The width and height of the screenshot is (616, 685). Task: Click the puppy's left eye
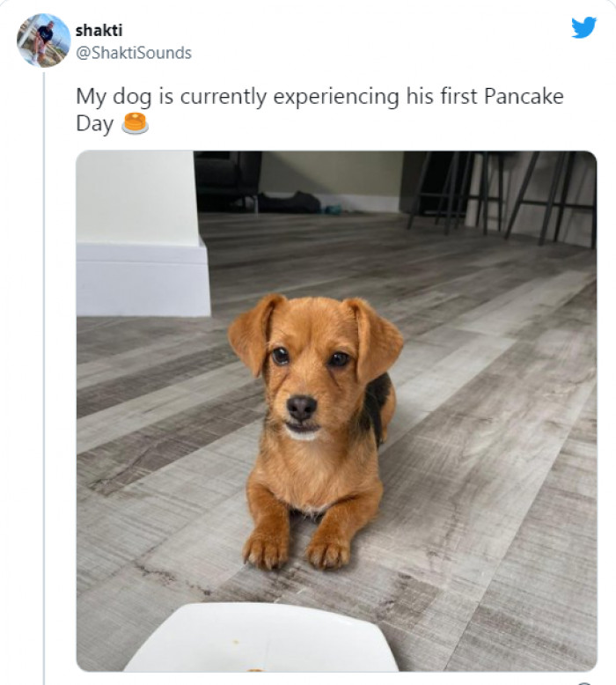pyautogui.click(x=280, y=356)
